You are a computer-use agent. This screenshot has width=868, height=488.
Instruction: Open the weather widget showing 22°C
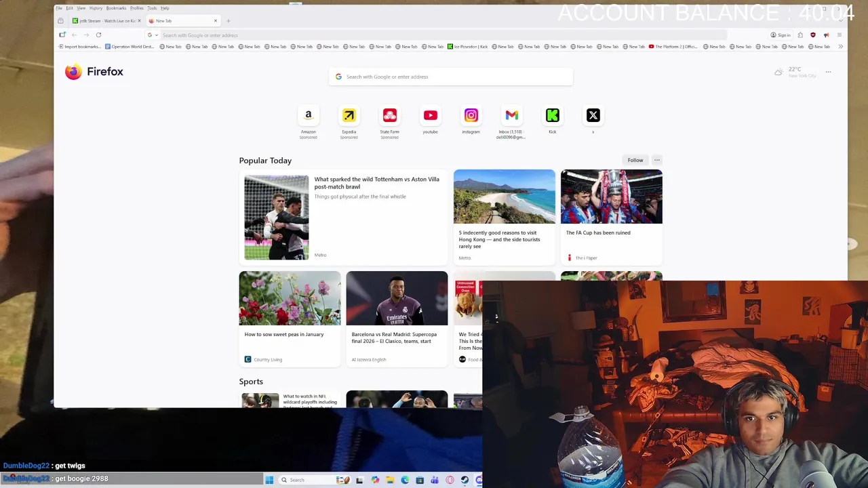click(795, 72)
